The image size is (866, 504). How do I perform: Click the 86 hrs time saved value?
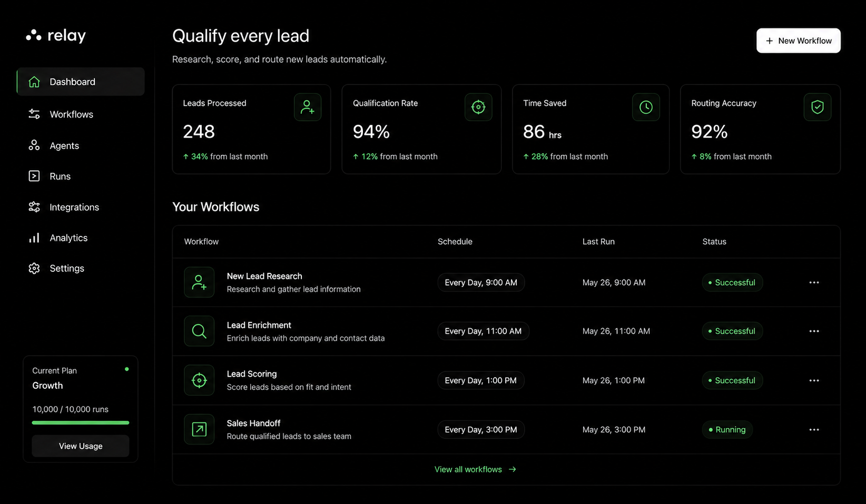[542, 132]
